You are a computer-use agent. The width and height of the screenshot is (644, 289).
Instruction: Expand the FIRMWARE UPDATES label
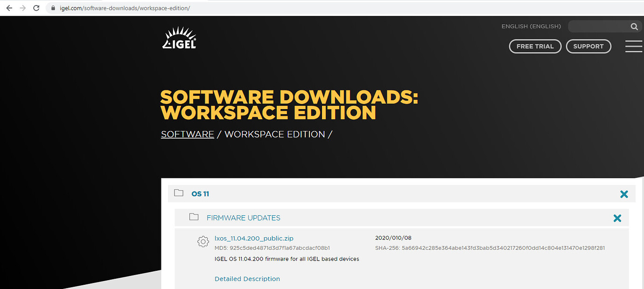[x=243, y=218]
